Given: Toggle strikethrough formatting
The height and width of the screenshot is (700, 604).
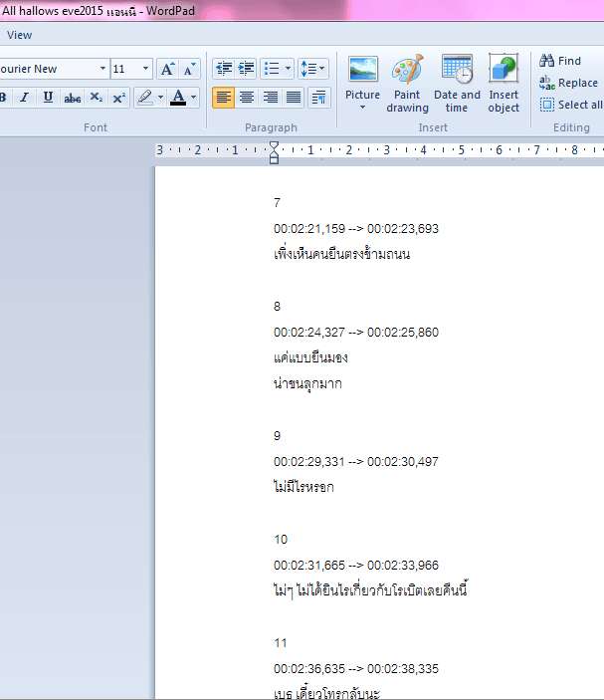Looking at the screenshot, I should click(x=72, y=98).
